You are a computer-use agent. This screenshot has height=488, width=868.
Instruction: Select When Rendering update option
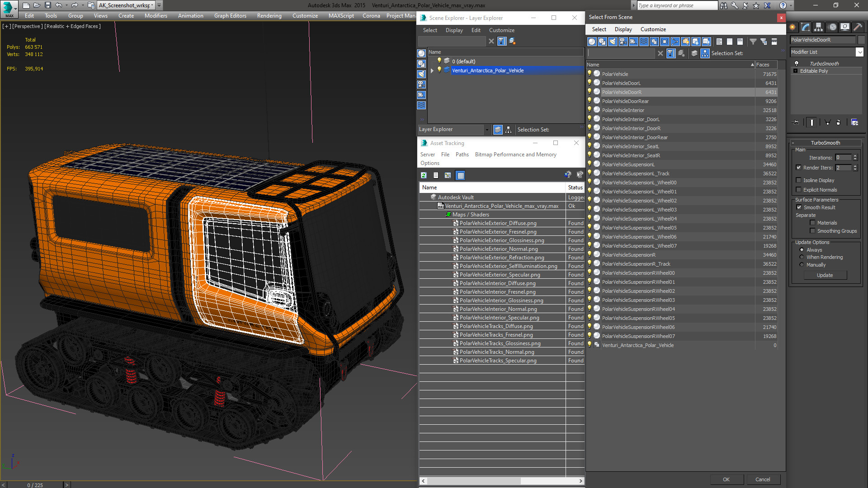[802, 257]
